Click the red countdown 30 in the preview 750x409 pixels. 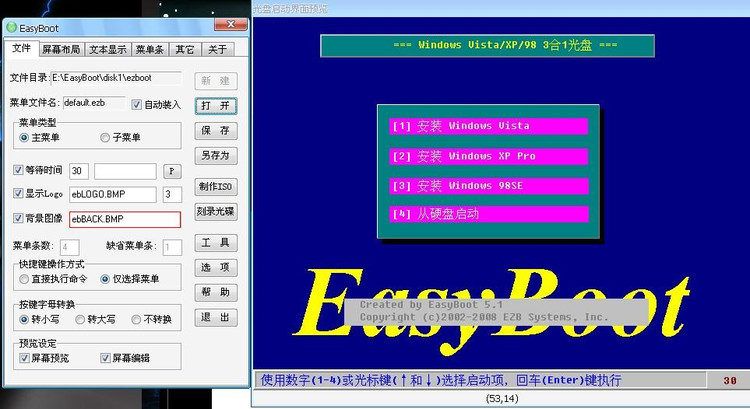(x=730, y=380)
